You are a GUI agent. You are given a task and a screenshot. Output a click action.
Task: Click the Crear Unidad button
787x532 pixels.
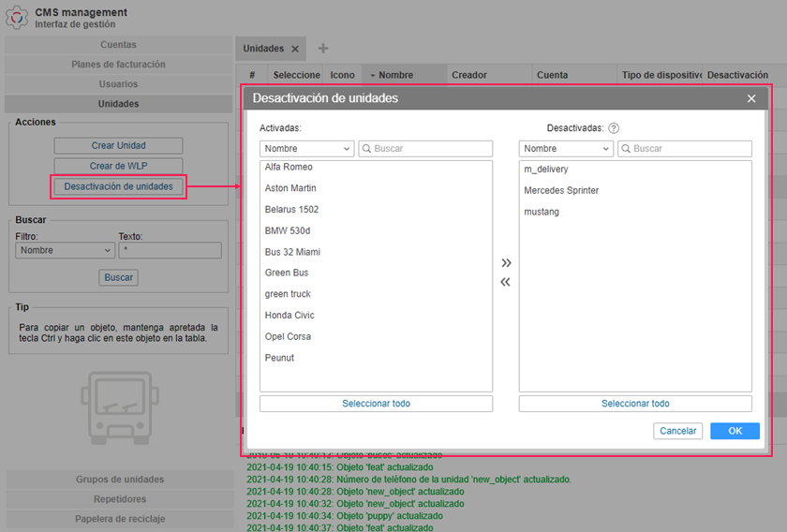click(118, 145)
